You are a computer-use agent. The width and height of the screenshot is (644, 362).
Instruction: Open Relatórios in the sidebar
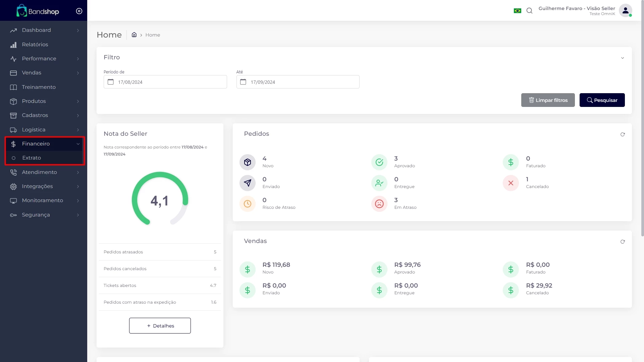click(35, 45)
